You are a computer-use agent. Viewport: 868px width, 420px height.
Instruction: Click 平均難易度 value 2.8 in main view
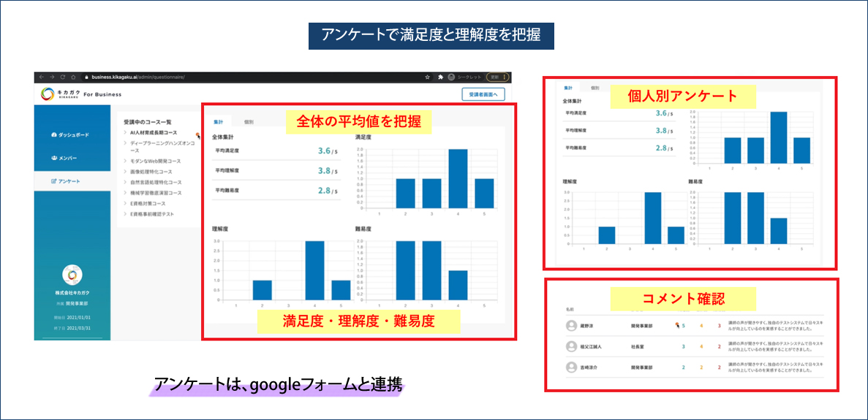click(324, 191)
